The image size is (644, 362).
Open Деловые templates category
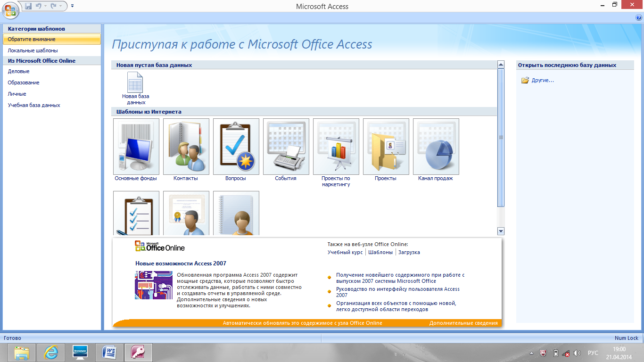point(51,71)
